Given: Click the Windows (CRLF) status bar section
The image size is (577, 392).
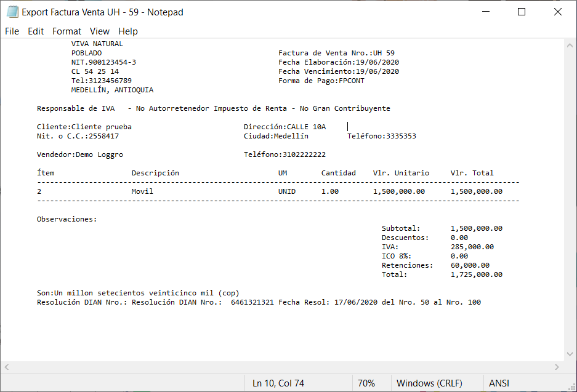Looking at the screenshot, I should point(429,383).
